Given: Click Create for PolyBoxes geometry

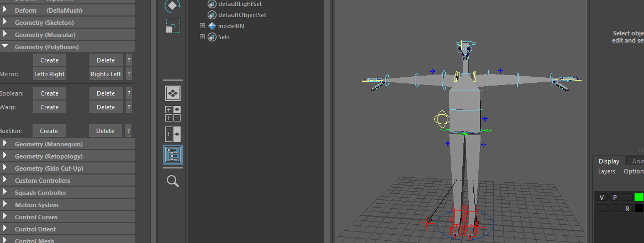Looking at the screenshot, I should tap(49, 60).
